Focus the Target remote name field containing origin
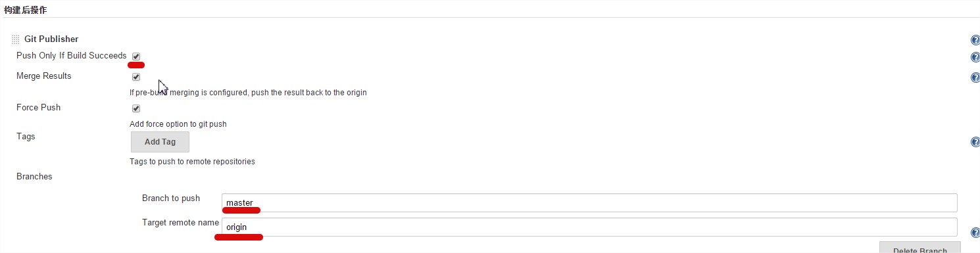 click(x=589, y=227)
